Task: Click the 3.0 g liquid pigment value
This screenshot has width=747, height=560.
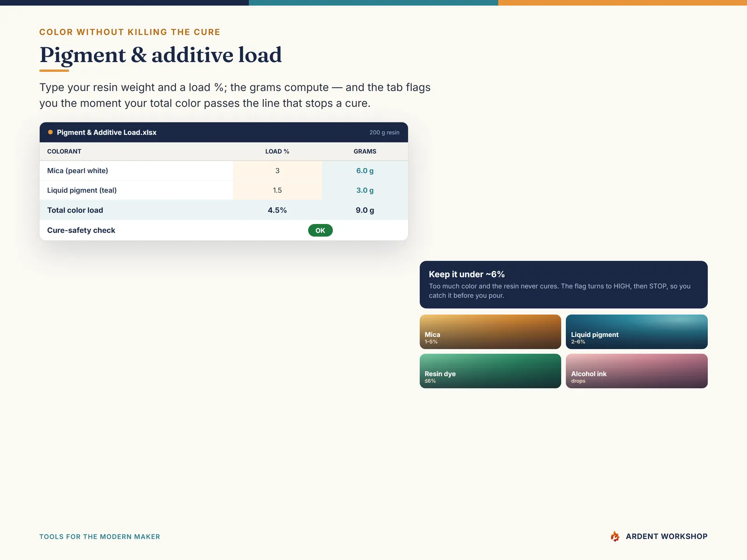Action: [x=365, y=190]
